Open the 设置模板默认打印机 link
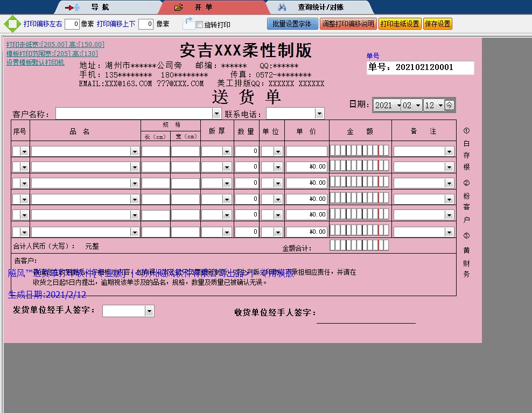Viewport: 532px width, 413px height. 35,62
